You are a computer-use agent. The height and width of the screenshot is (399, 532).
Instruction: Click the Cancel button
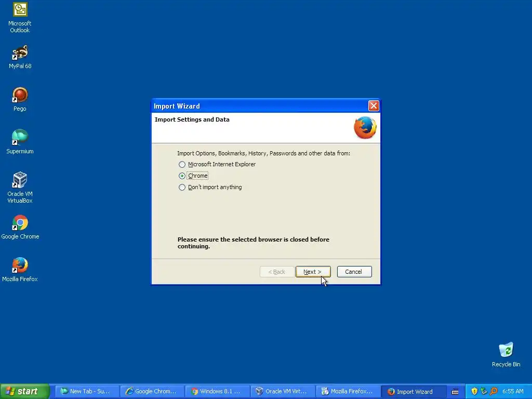pyautogui.click(x=354, y=272)
